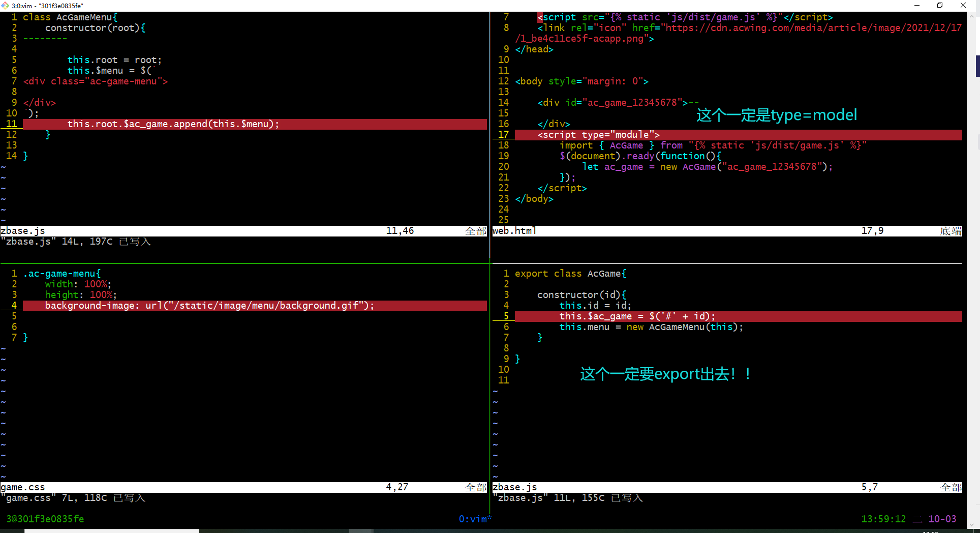This screenshot has height=533, width=980.
Task: Click the 'this.id = id;' line
Action: [596, 306]
